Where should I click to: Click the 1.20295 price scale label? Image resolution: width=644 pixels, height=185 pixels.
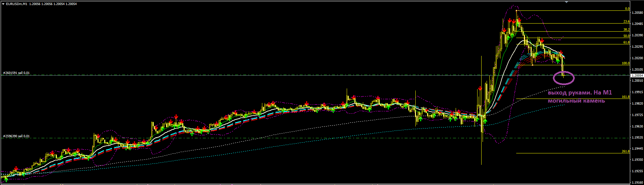click(x=638, y=47)
